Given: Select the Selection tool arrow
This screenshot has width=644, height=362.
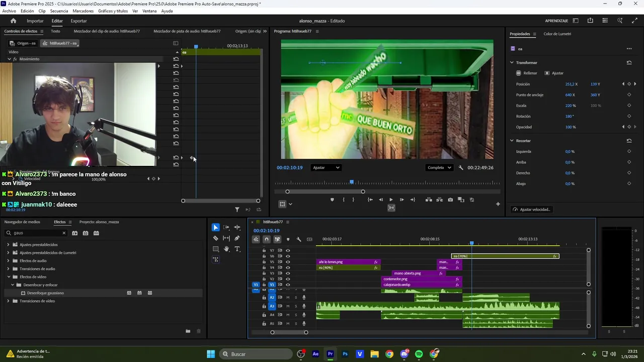Looking at the screenshot, I should pyautogui.click(x=215, y=227).
